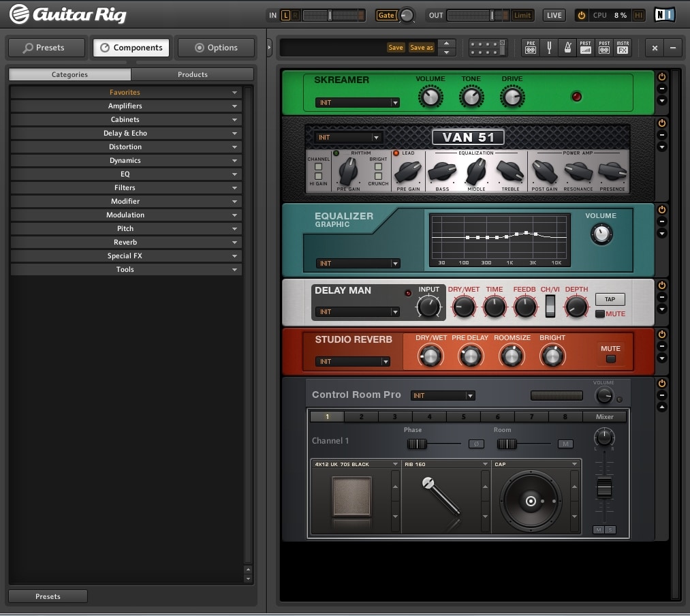This screenshot has height=616, width=690.
Task: Click the Guitar Rig logo
Action: [68, 14]
